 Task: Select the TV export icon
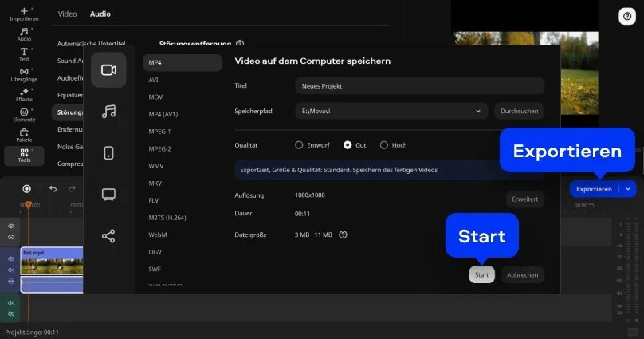tap(108, 195)
